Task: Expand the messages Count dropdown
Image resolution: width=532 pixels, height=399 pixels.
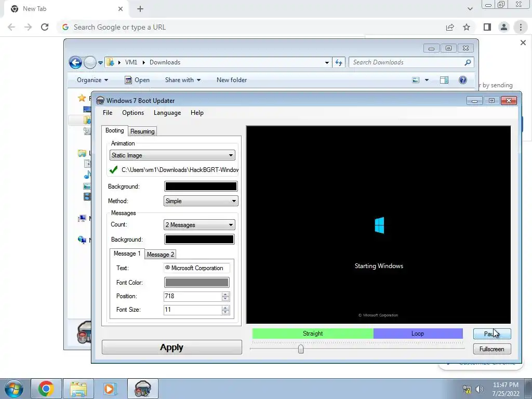Action: (199, 224)
